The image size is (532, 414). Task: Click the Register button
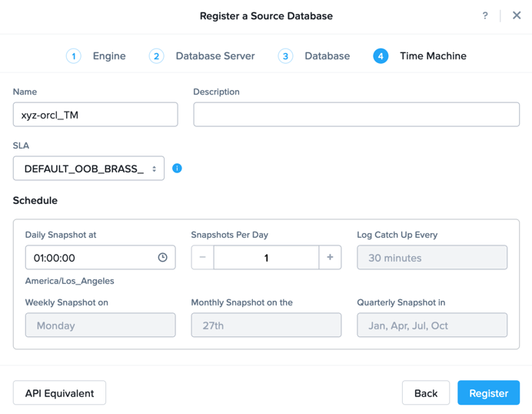[x=489, y=392]
